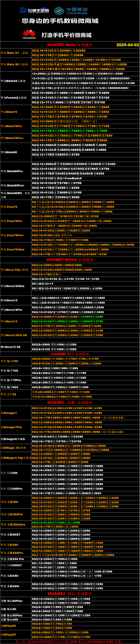
Task: Click the Hi Nova12 SE model label
Action: (10, 347)
